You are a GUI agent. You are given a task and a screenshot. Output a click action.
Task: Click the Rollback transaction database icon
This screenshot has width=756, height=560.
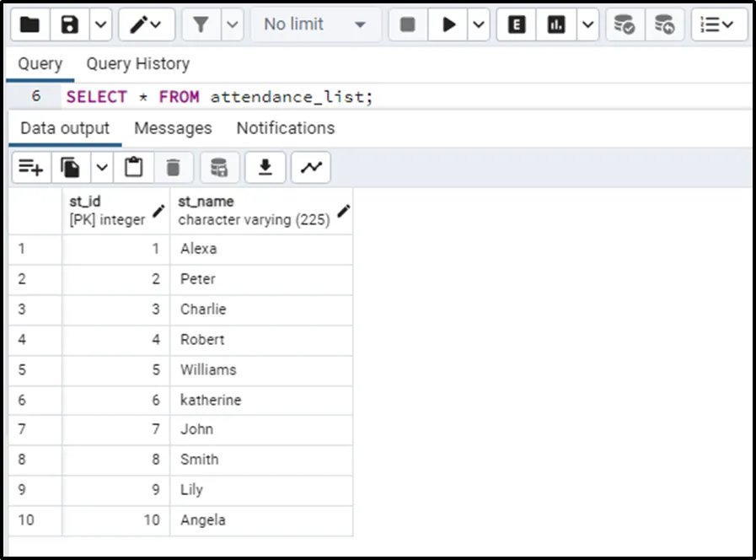[664, 25]
